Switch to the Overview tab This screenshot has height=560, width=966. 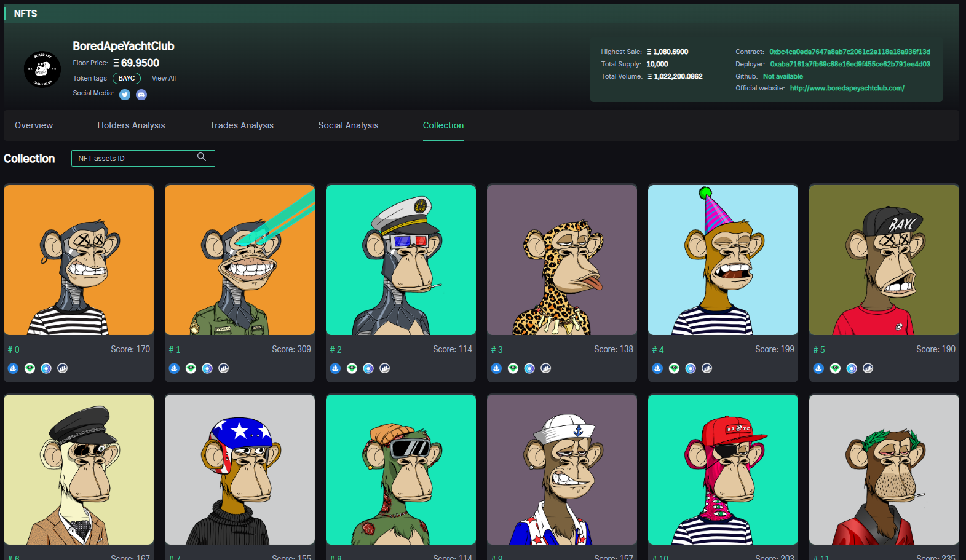click(34, 125)
